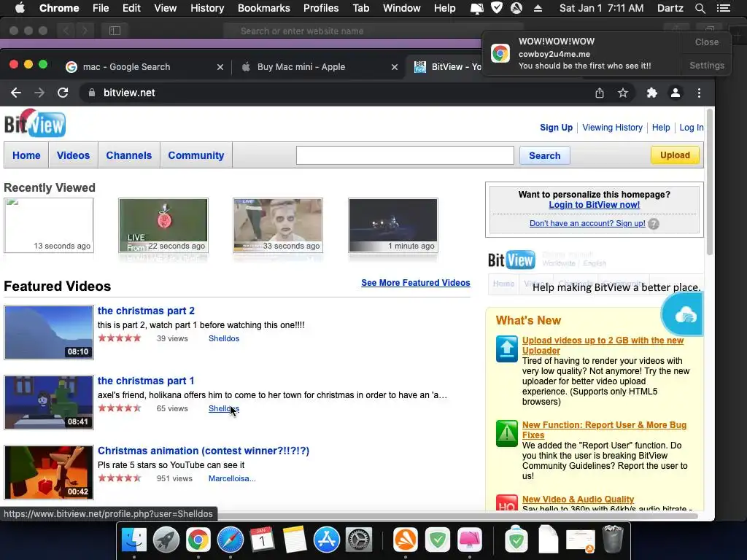Open Launchpad in the Dock

pos(166,540)
